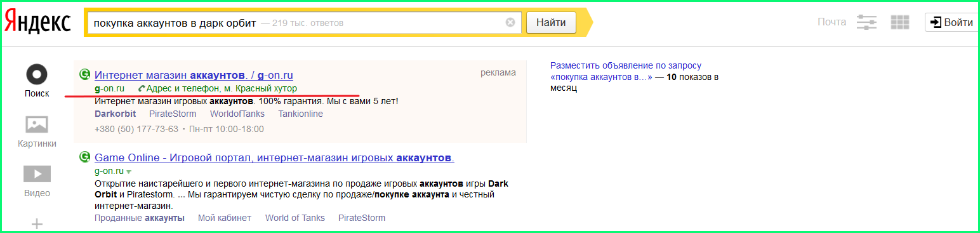
Task: Expand the green arrow next to g-on.ru
Action: [129, 171]
